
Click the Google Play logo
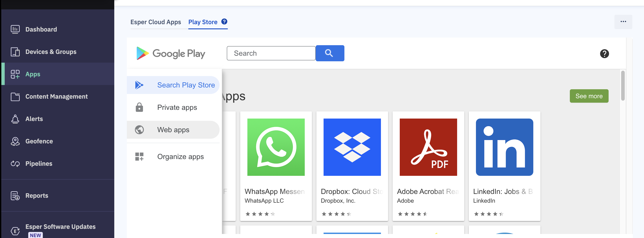(171, 53)
